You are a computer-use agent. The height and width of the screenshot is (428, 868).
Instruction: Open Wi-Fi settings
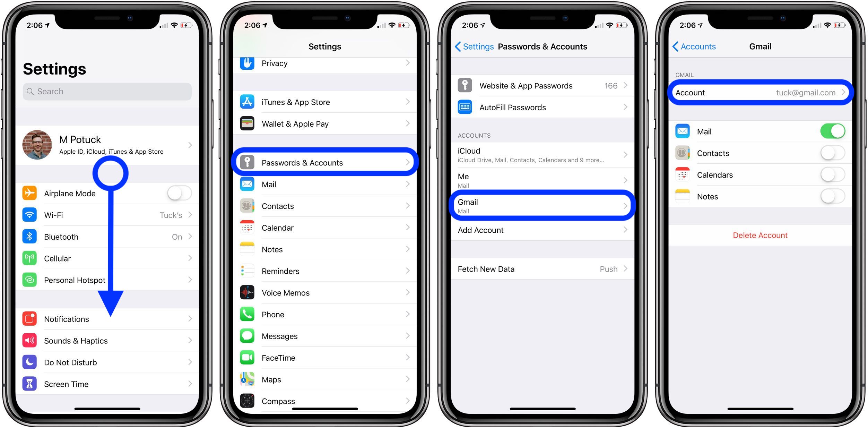[109, 216]
